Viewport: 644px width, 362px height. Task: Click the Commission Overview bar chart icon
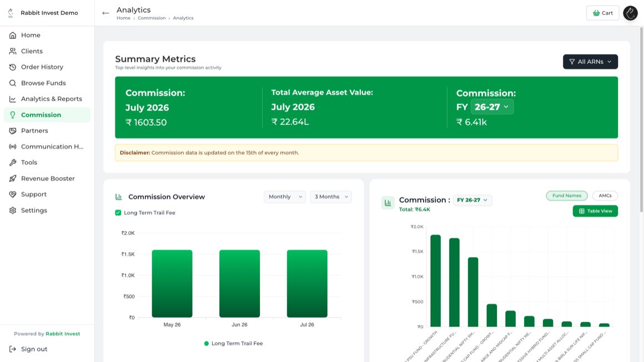(119, 197)
